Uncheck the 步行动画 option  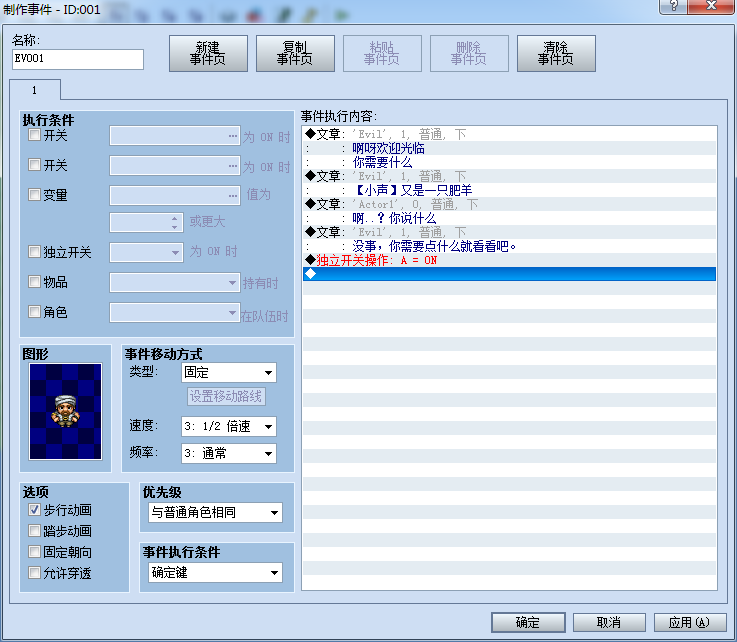click(34, 510)
